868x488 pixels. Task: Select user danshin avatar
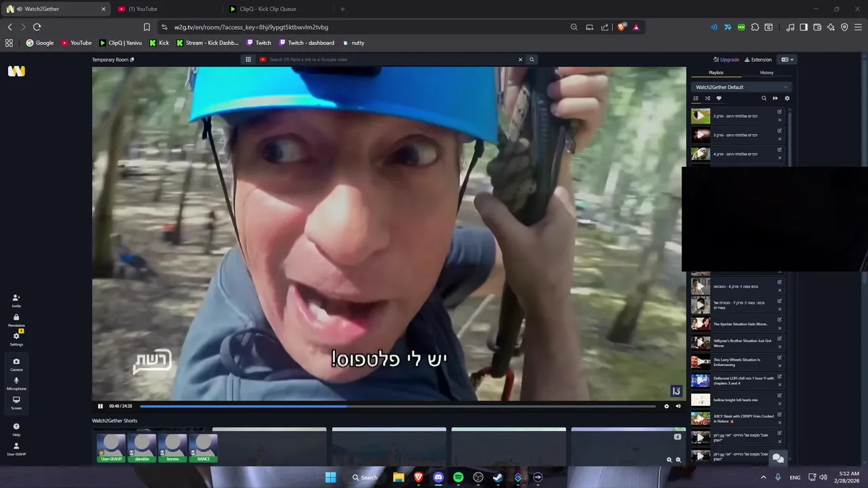142,448
